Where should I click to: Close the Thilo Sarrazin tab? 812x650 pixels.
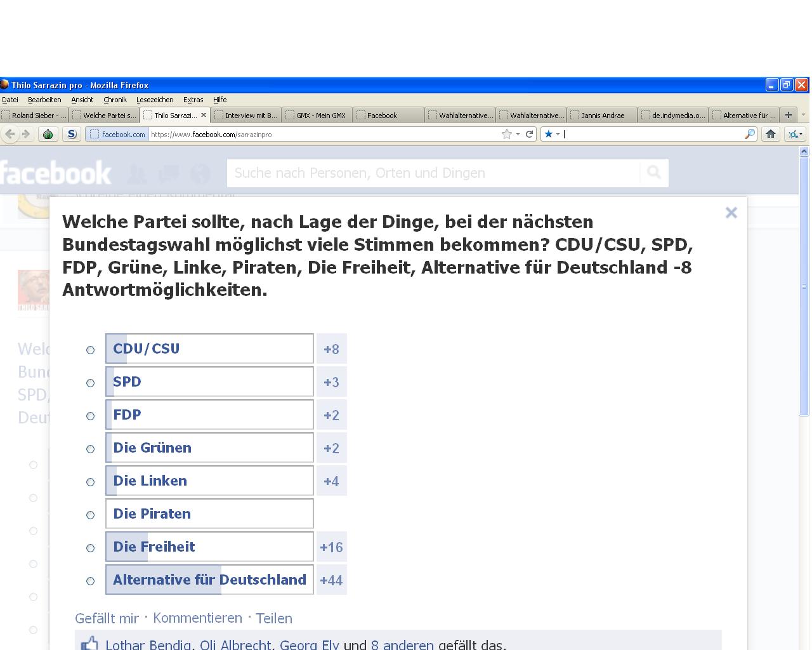204,115
